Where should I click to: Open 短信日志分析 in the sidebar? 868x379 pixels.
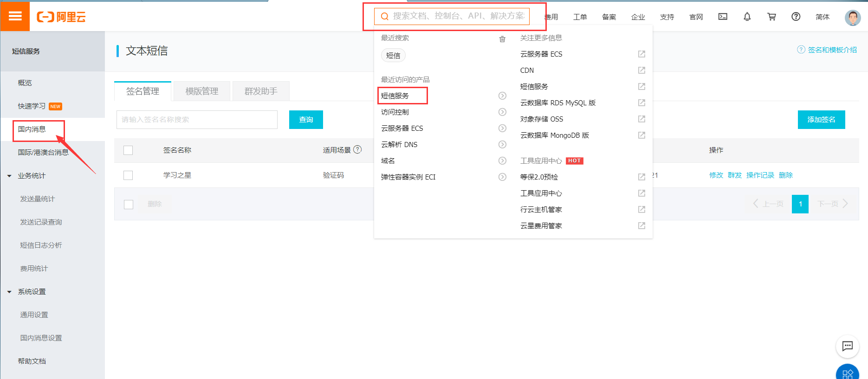(41, 245)
